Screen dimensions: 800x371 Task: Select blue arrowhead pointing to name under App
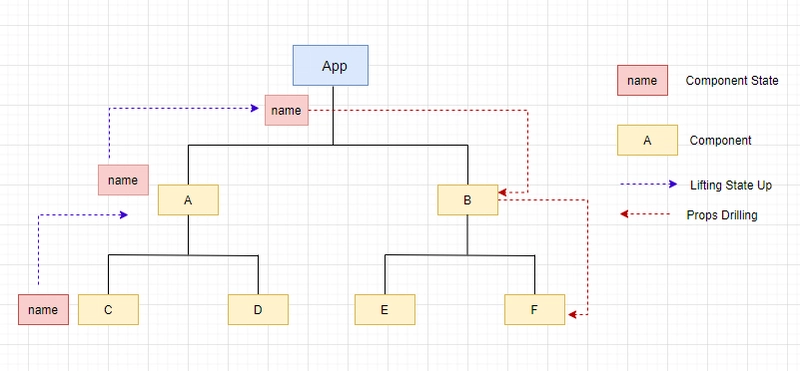click(x=255, y=108)
